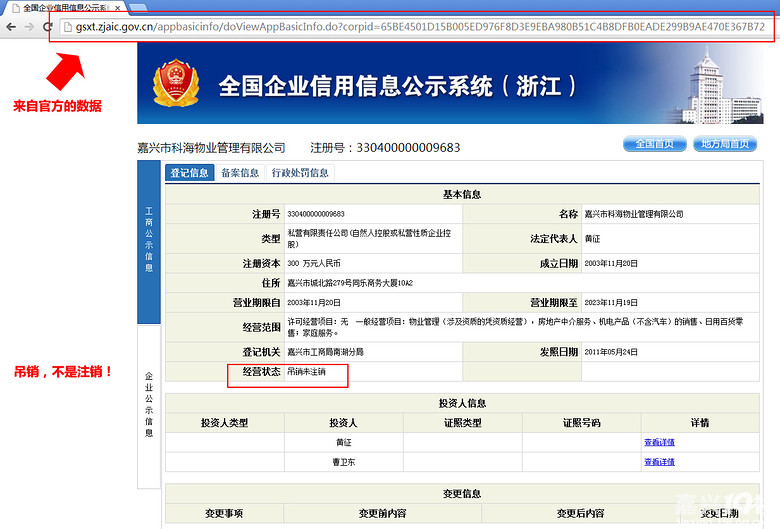Click the 地方局首页 button

724,144
